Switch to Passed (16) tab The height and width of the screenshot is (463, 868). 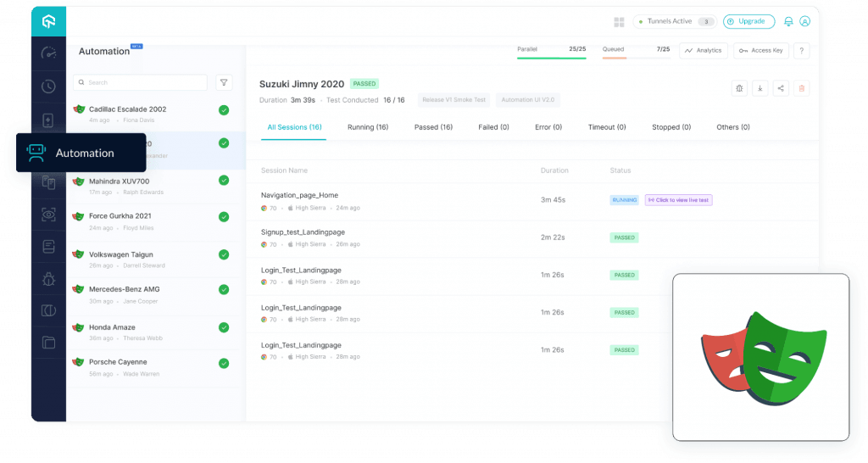coord(433,127)
